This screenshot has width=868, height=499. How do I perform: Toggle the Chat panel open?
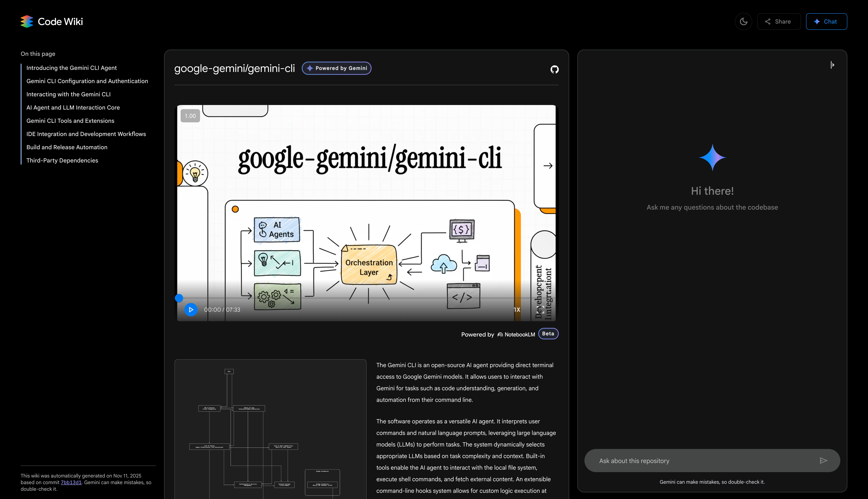pos(826,21)
